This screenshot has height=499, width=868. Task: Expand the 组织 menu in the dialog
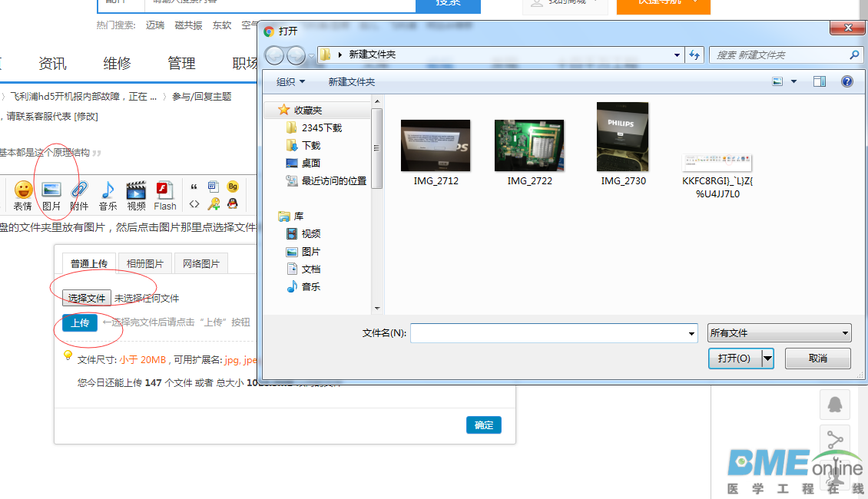pos(286,81)
